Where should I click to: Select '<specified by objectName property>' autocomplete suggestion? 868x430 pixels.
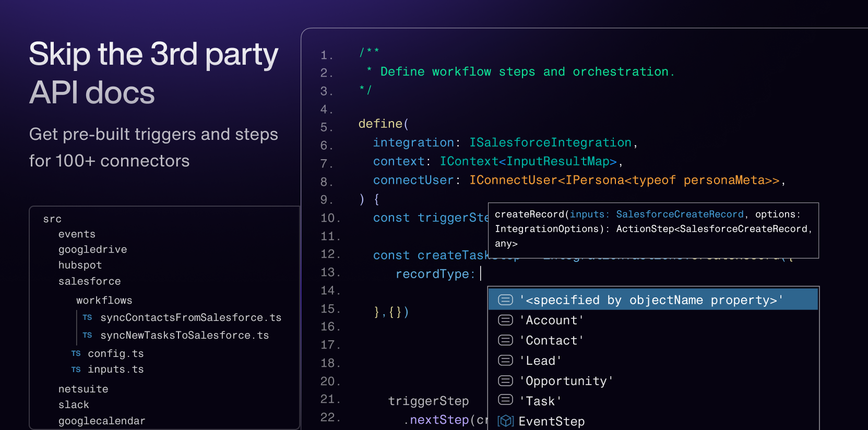click(x=653, y=300)
